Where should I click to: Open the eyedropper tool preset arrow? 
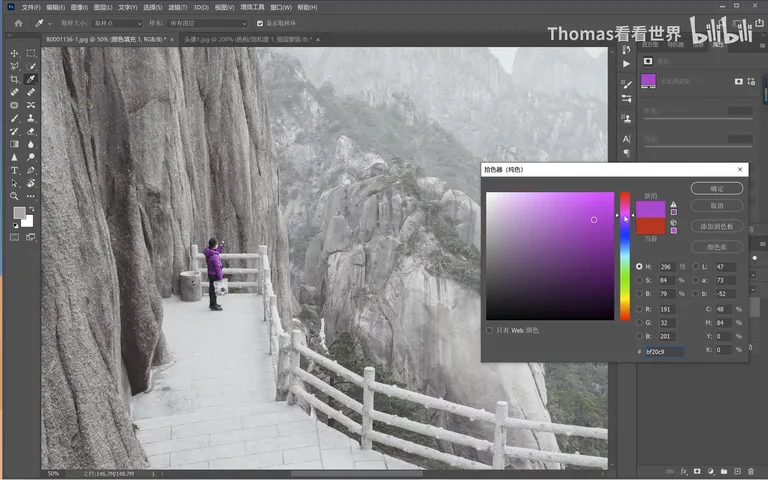(x=49, y=24)
